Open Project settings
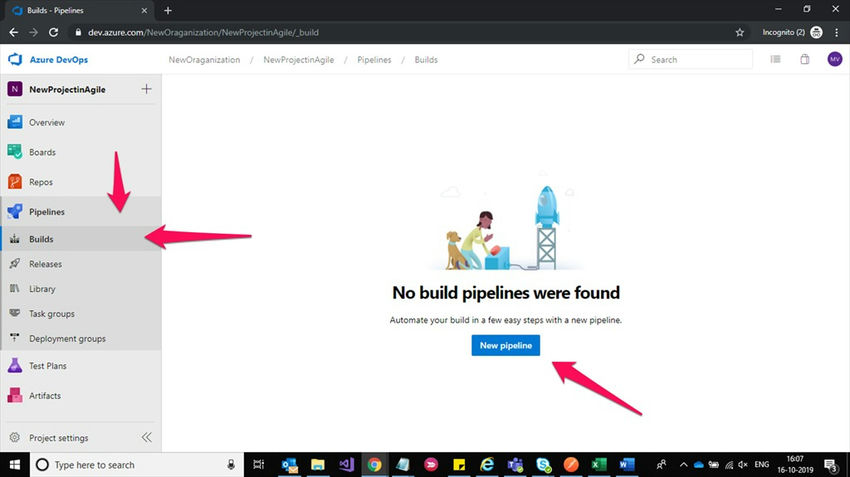The image size is (850, 477). coord(59,437)
